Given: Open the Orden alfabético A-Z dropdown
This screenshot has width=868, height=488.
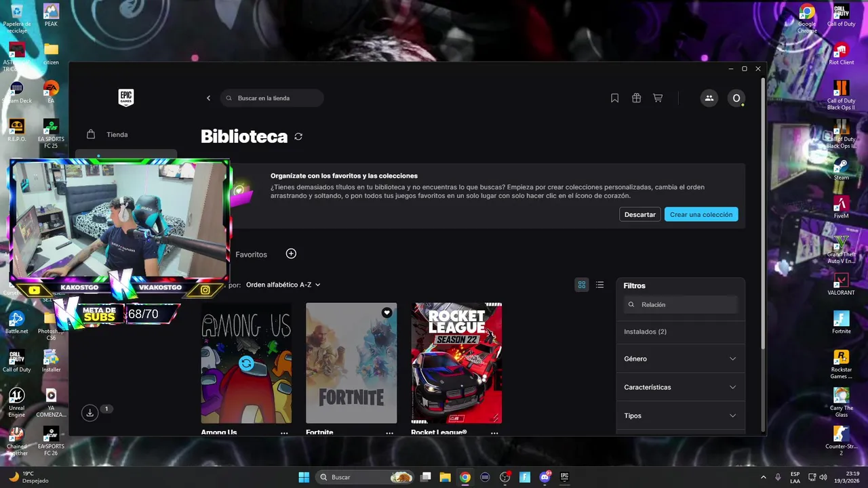Looking at the screenshot, I should [283, 285].
